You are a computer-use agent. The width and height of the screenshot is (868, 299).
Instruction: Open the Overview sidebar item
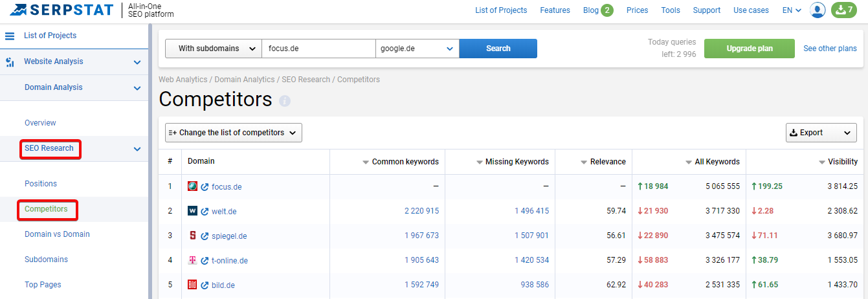[40, 123]
